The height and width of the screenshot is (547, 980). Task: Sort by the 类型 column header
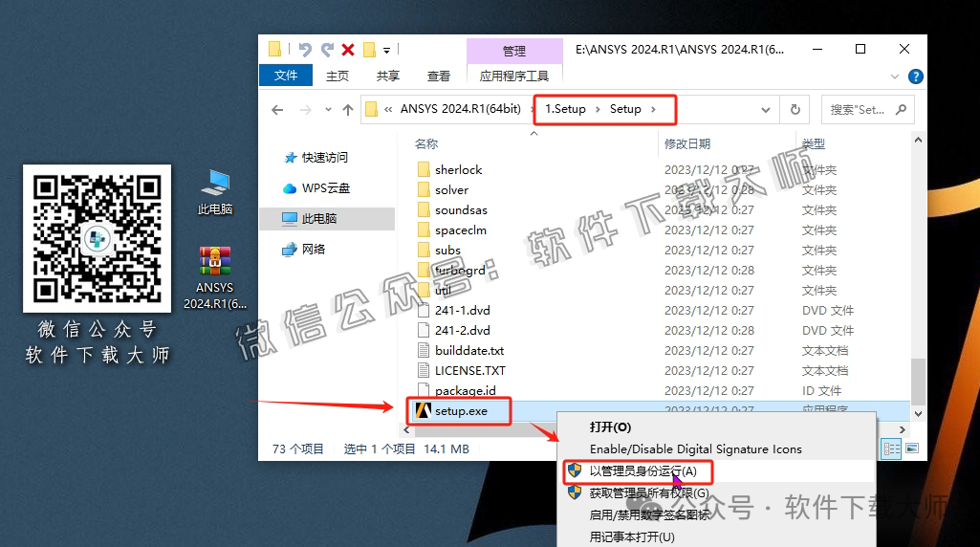pos(813,143)
